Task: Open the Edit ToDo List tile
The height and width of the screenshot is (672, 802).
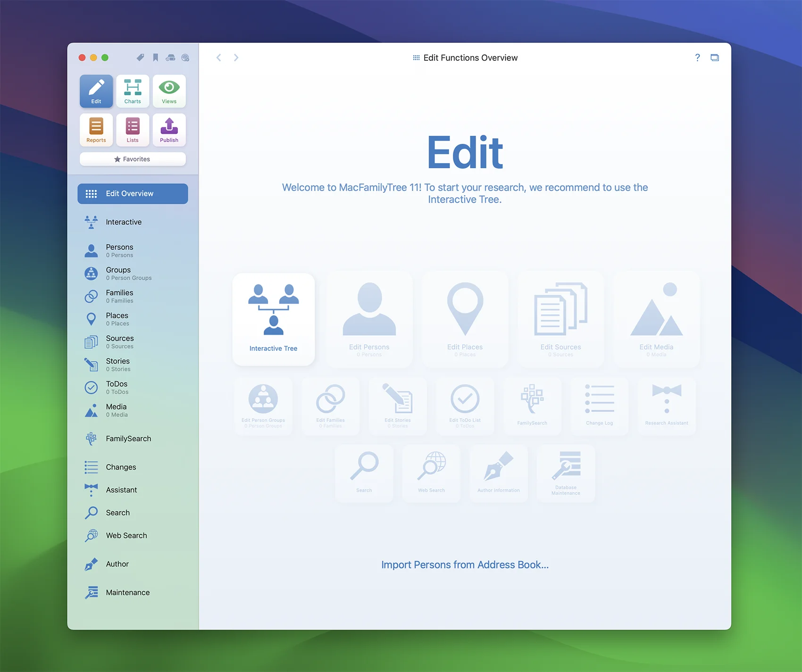Action: click(x=465, y=406)
